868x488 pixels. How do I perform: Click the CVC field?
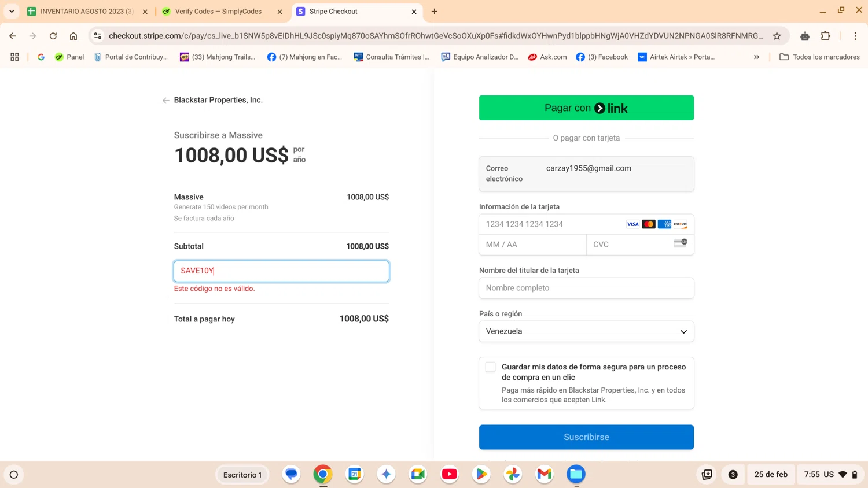(x=640, y=245)
